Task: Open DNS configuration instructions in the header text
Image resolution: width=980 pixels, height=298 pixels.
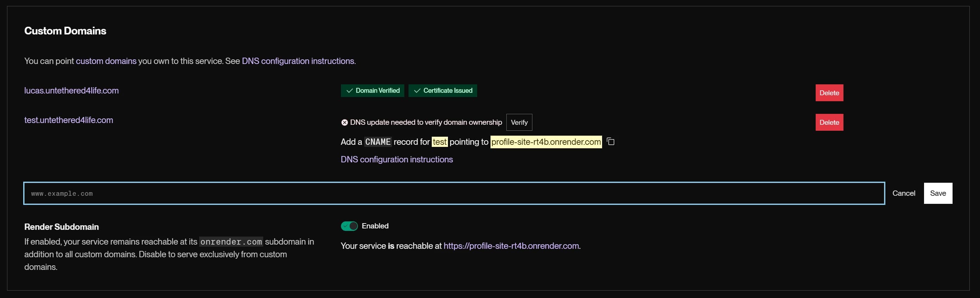Action: 298,61
